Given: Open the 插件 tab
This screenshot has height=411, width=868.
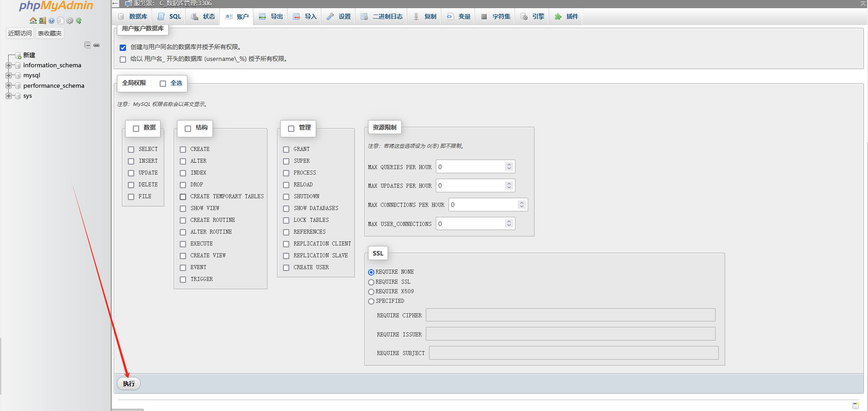Looking at the screenshot, I should pyautogui.click(x=566, y=16).
